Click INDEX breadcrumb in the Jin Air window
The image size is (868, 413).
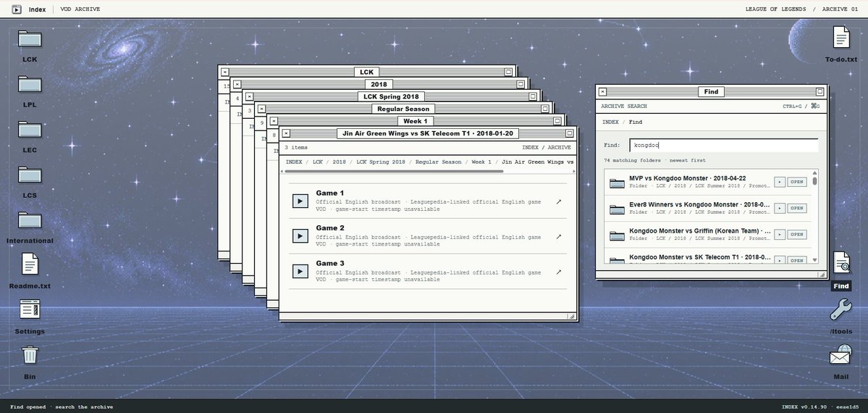(294, 162)
